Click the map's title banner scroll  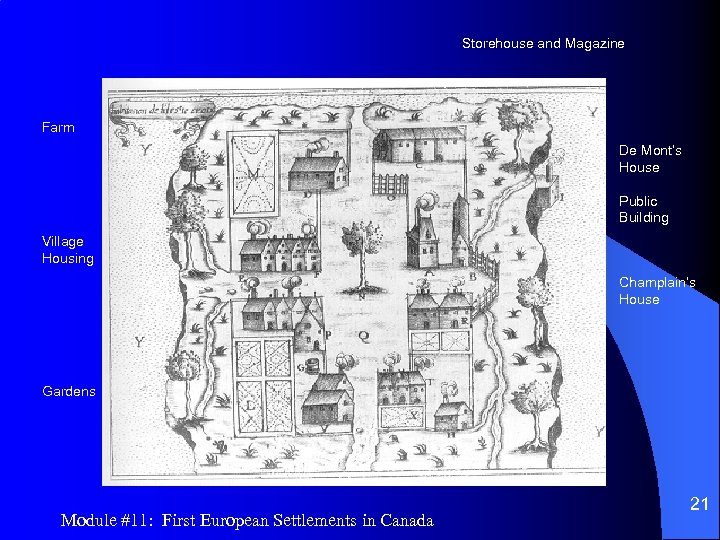tap(162, 110)
